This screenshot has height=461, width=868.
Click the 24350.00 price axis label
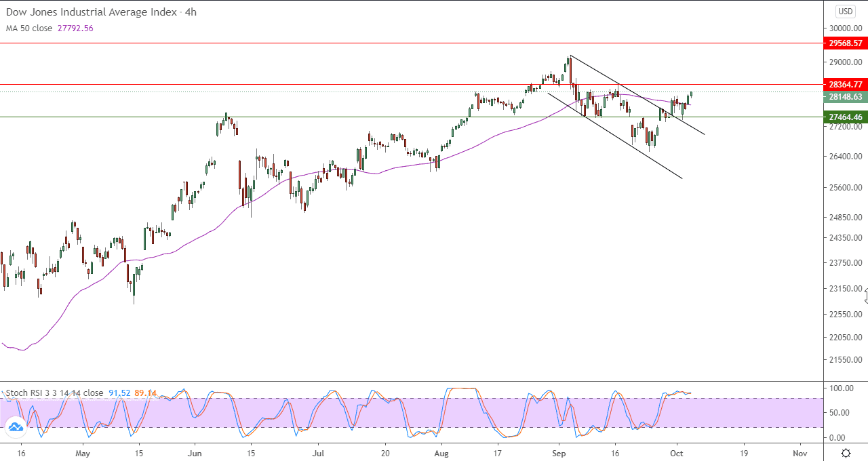pyautogui.click(x=845, y=238)
